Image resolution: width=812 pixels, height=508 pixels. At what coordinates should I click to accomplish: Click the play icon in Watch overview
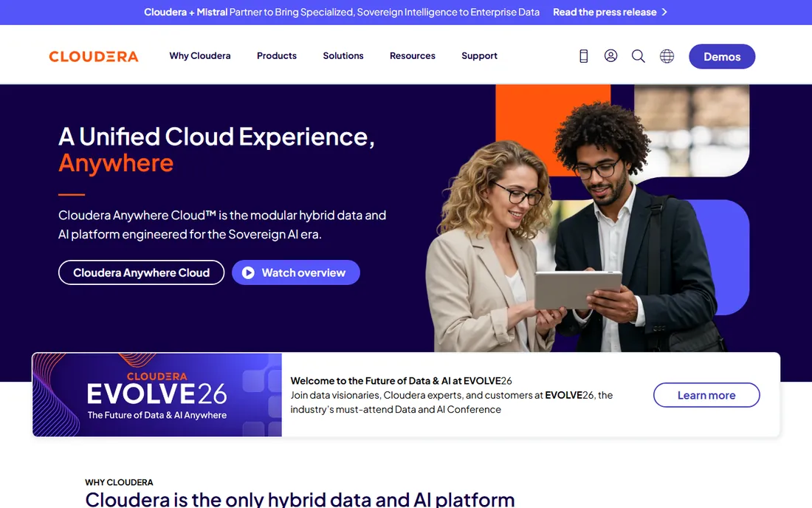pos(248,272)
